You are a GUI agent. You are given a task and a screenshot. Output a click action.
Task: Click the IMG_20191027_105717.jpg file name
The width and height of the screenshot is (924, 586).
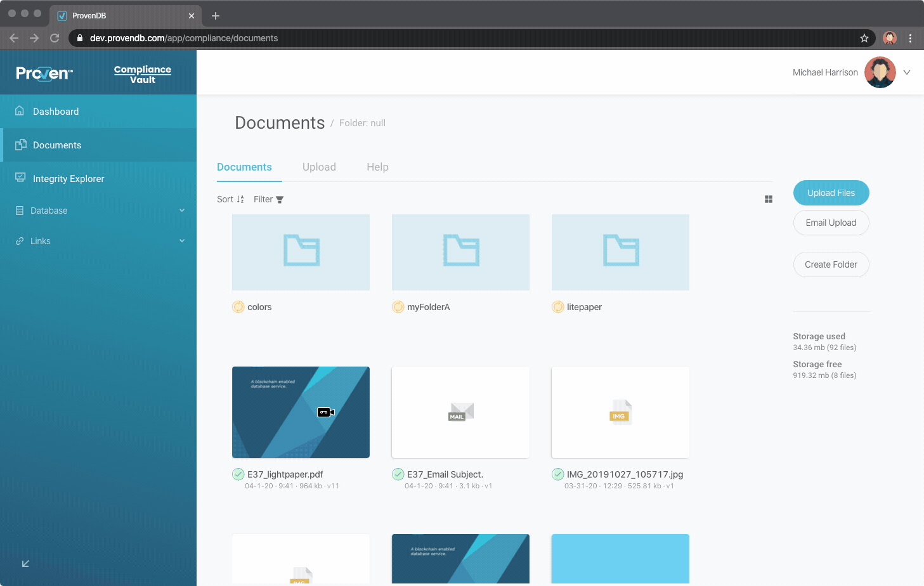point(625,474)
